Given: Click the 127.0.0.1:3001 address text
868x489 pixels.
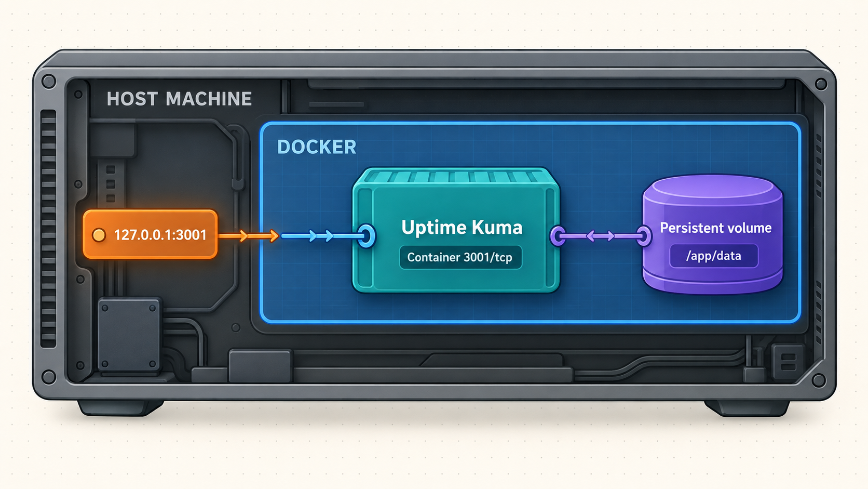Looking at the screenshot, I should 160,235.
